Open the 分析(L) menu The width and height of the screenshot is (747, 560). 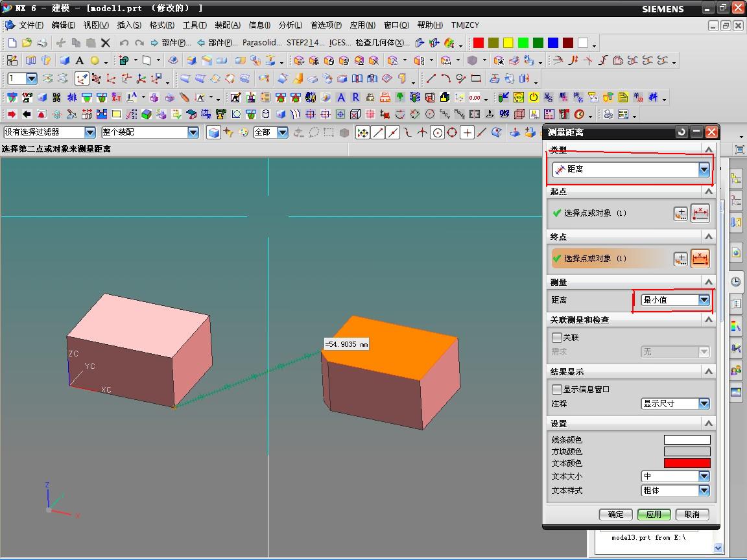(290, 25)
